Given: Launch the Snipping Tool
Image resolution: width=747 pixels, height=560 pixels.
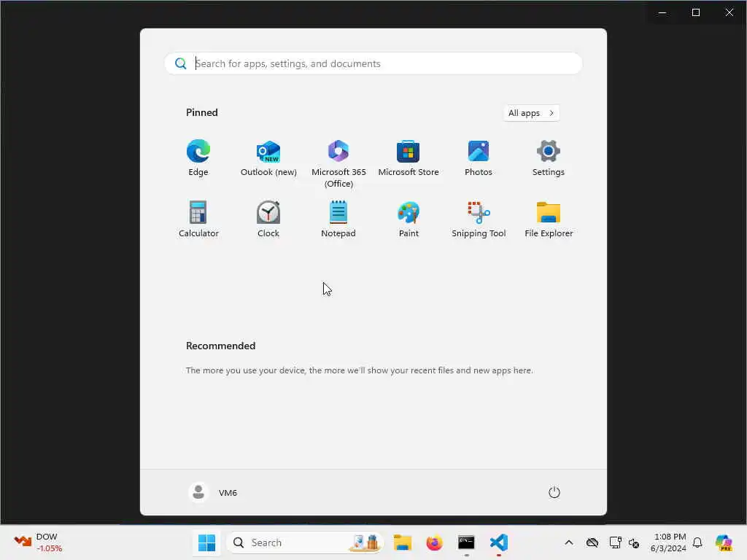Looking at the screenshot, I should 479,219.
